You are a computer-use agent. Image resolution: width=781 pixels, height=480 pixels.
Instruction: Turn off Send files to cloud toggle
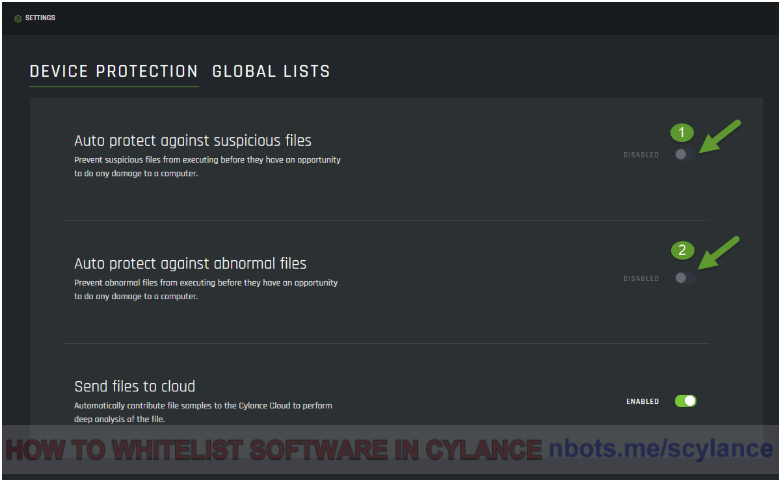tap(685, 401)
